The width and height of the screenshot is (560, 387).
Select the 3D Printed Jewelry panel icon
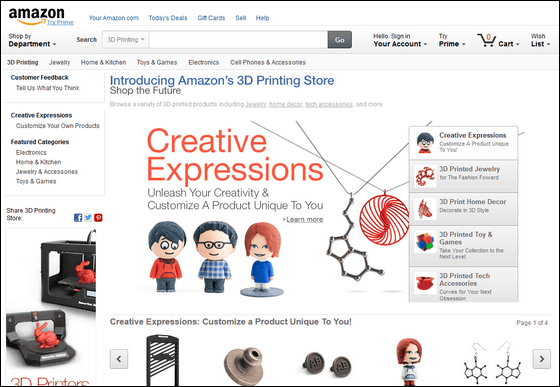click(425, 176)
